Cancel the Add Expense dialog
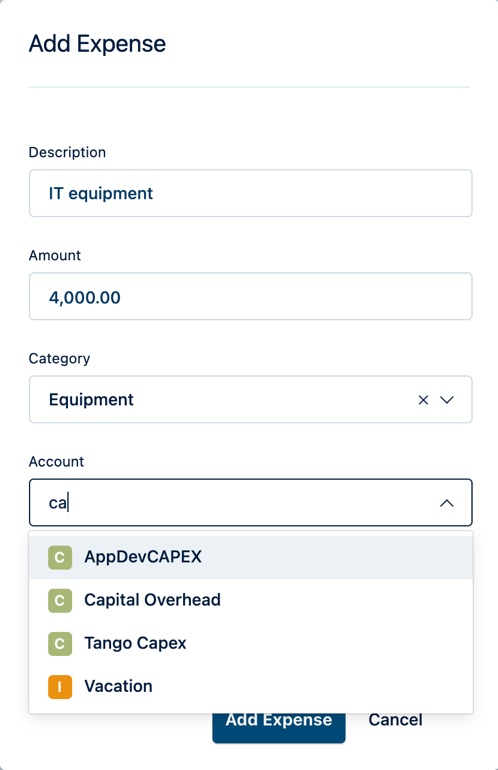This screenshot has width=498, height=770. (395, 720)
